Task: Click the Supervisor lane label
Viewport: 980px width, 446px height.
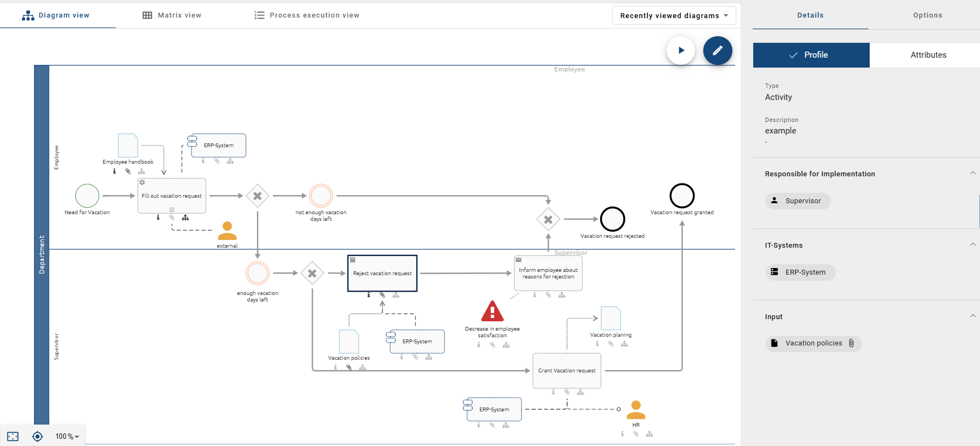Action: point(56,347)
